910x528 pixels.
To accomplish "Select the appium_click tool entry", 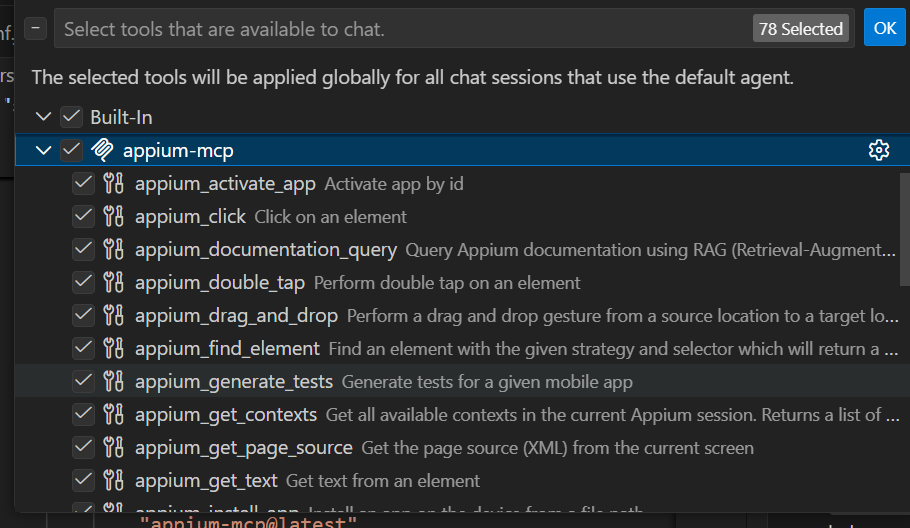I will [190, 217].
